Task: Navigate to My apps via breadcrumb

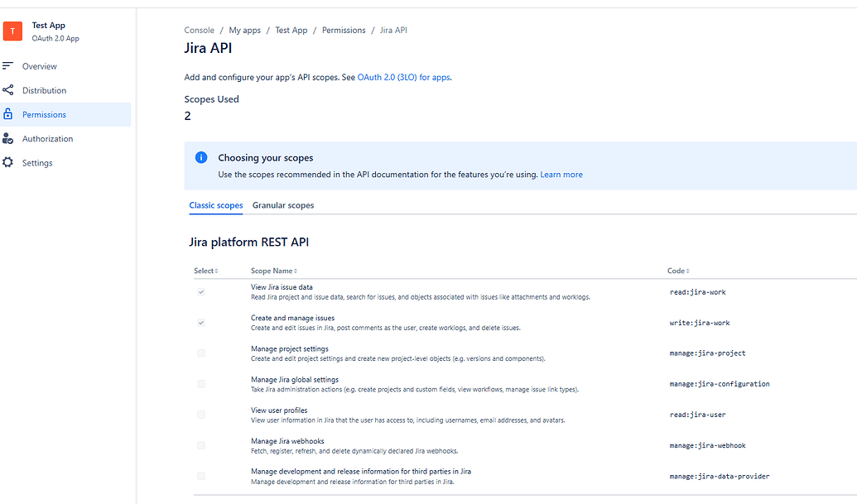Action: 244,30
